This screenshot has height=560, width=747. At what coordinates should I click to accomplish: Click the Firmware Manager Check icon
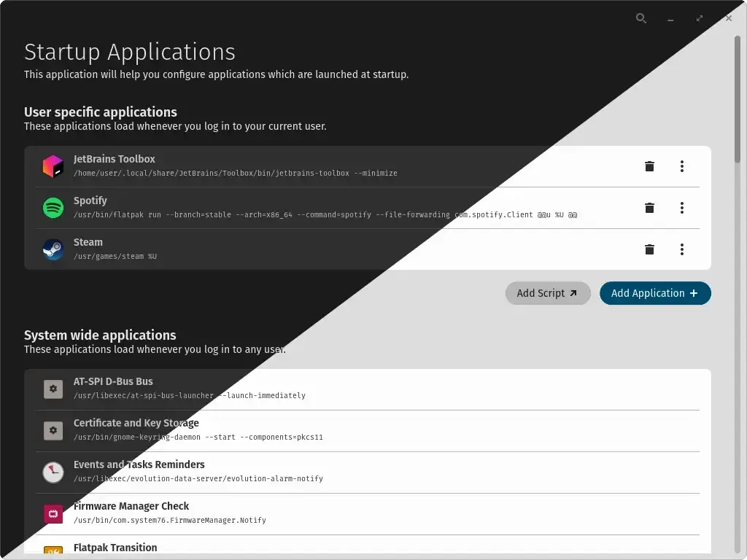pyautogui.click(x=53, y=513)
